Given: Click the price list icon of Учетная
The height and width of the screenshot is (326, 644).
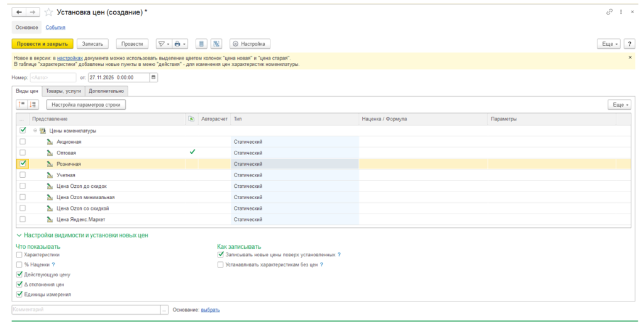Looking at the screenshot, I should tap(50, 175).
